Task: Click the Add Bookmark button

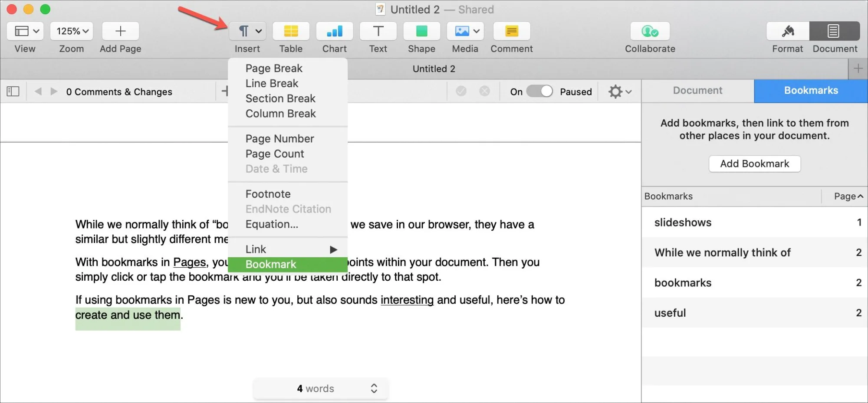Action: 754,164
